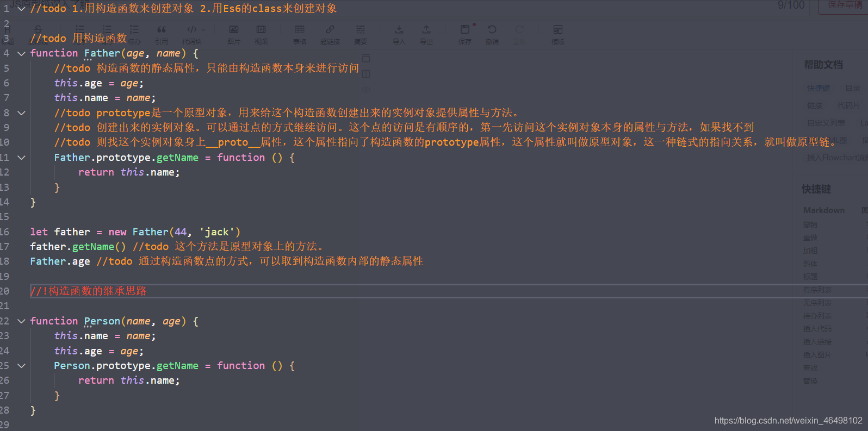Collapse Father.prototype.getName fold arrow on line 11
Viewport: 868px width, 431px height.
[21, 158]
